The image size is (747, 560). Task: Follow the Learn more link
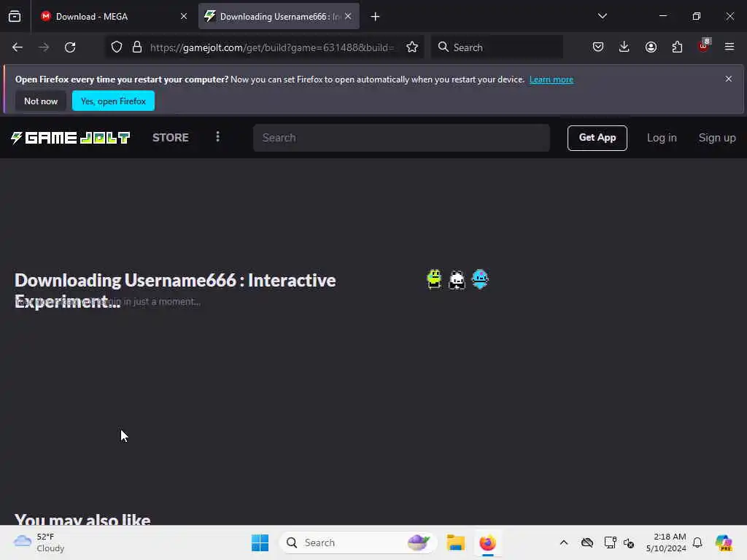[x=551, y=79]
